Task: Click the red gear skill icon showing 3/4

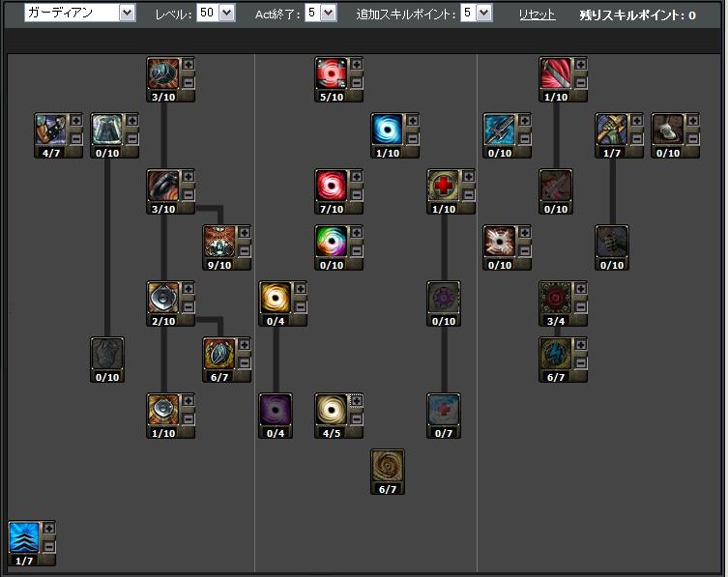Action: coord(556,298)
